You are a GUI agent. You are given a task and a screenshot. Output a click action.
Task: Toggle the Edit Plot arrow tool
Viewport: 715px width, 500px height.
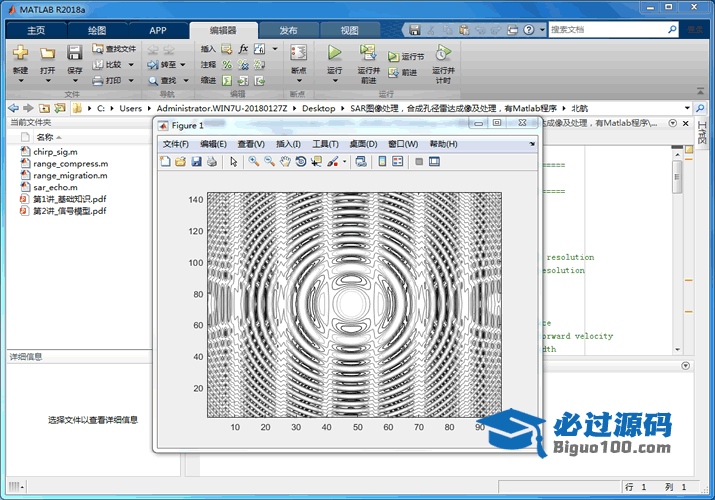[x=233, y=161]
